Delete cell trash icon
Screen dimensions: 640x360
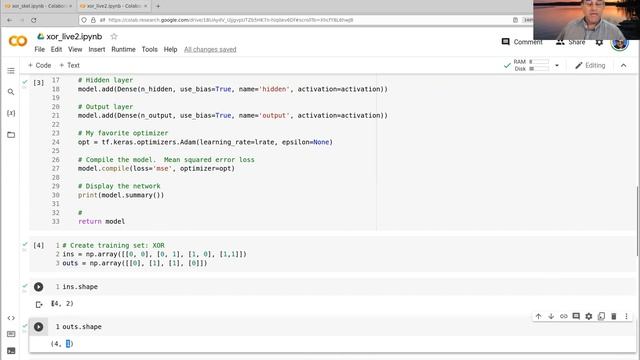pyautogui.click(x=613, y=316)
